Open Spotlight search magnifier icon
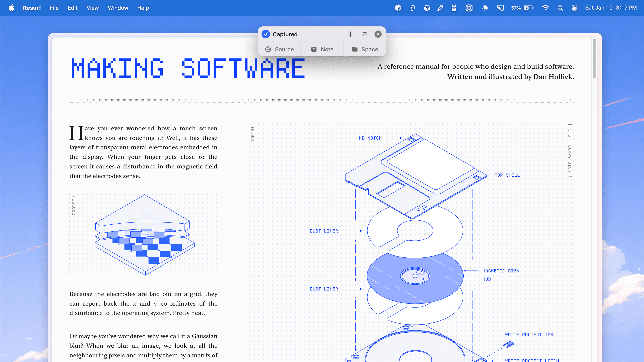Image resolution: width=644 pixels, height=362 pixels. tap(560, 8)
